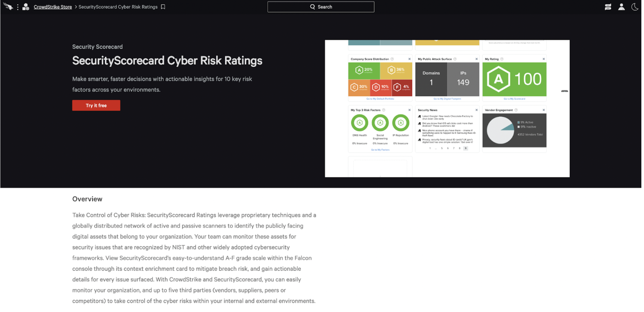Click the help question mark on Company Score Distribution
This screenshot has width=644, height=312.
(x=392, y=59)
